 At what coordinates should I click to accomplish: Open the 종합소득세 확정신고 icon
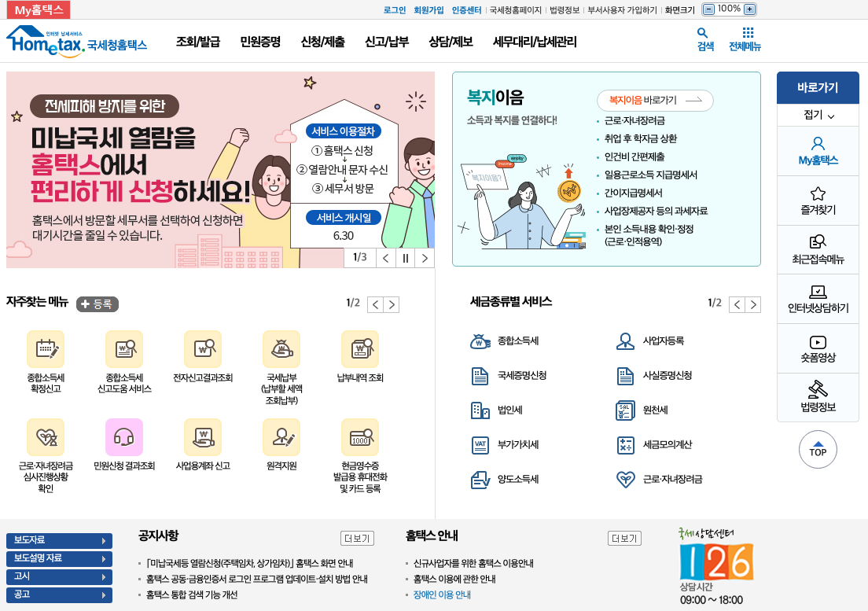tap(46, 349)
